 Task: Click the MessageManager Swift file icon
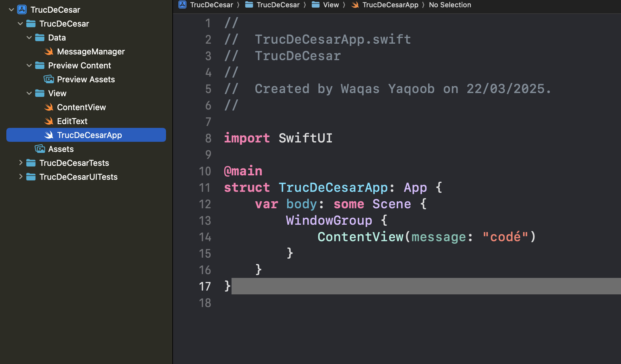pyautogui.click(x=49, y=51)
